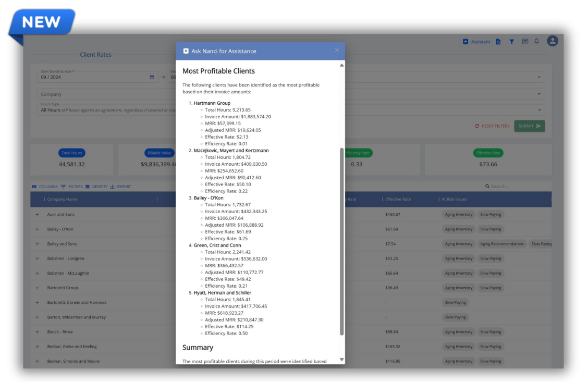Click the Export toolbar button
This screenshot has width=588, height=382.
[120, 187]
